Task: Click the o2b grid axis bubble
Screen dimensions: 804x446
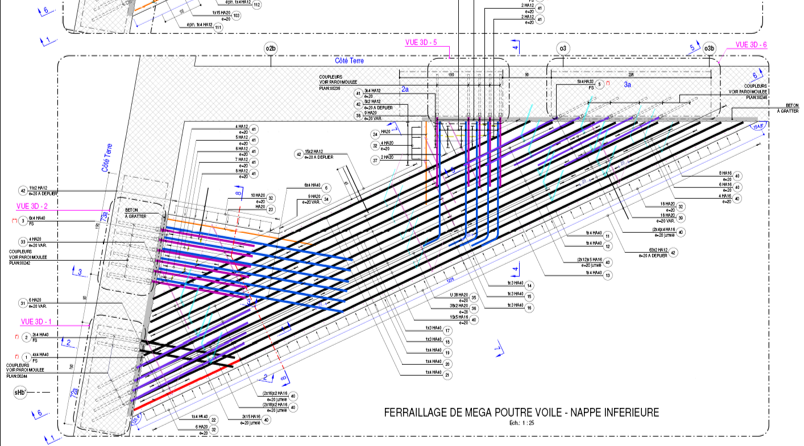Action: (x=270, y=48)
